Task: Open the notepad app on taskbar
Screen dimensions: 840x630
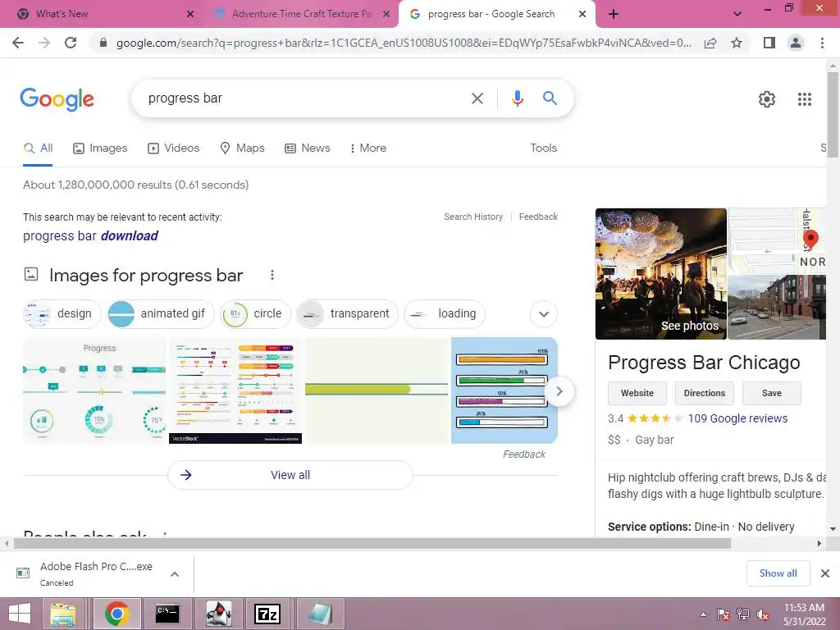Action: pyautogui.click(x=320, y=614)
